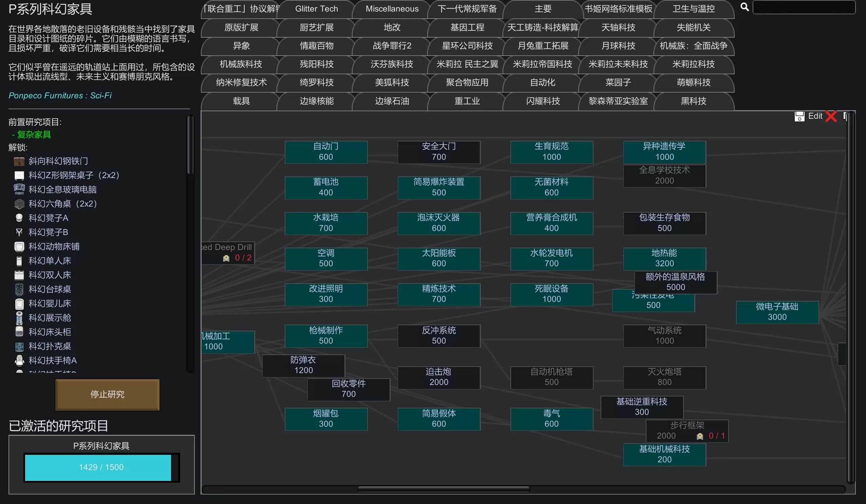This screenshot has height=504, width=866.
Task: Select the 黑科技 tab
Action: pyautogui.click(x=693, y=101)
